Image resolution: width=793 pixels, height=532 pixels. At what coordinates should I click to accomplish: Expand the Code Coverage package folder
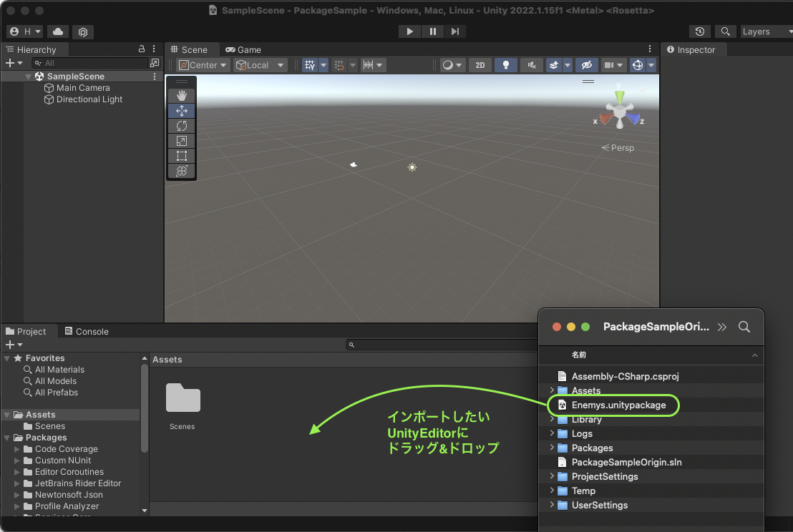(18, 449)
